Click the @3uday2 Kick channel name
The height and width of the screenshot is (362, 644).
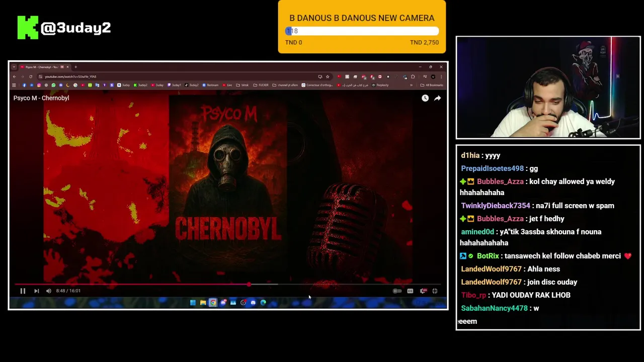click(75, 28)
